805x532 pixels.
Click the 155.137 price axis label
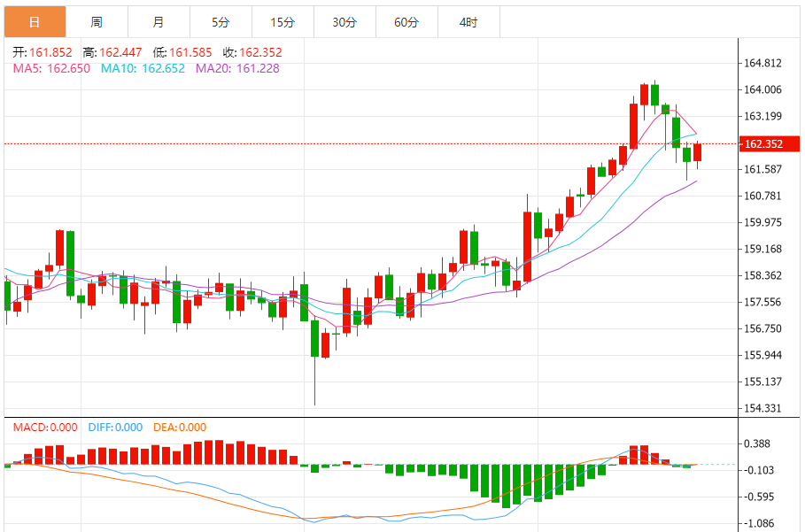pos(762,382)
